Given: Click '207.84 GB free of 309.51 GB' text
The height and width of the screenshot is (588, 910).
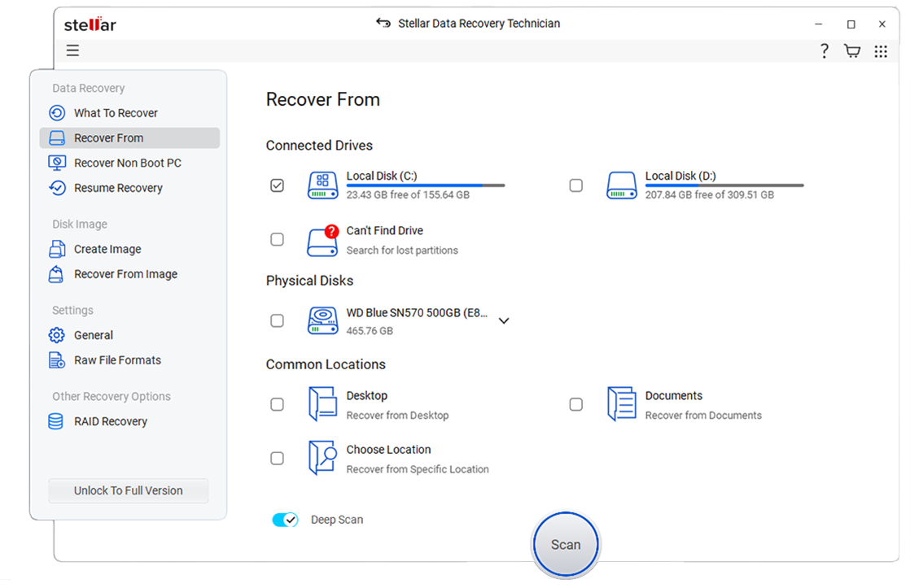Looking at the screenshot, I should [x=710, y=195].
